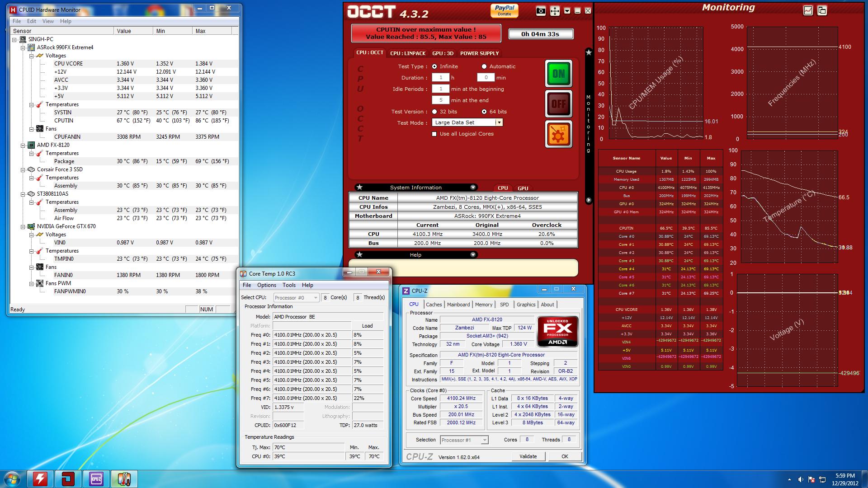Click the PayPal Donate button in OCCT

point(505,10)
